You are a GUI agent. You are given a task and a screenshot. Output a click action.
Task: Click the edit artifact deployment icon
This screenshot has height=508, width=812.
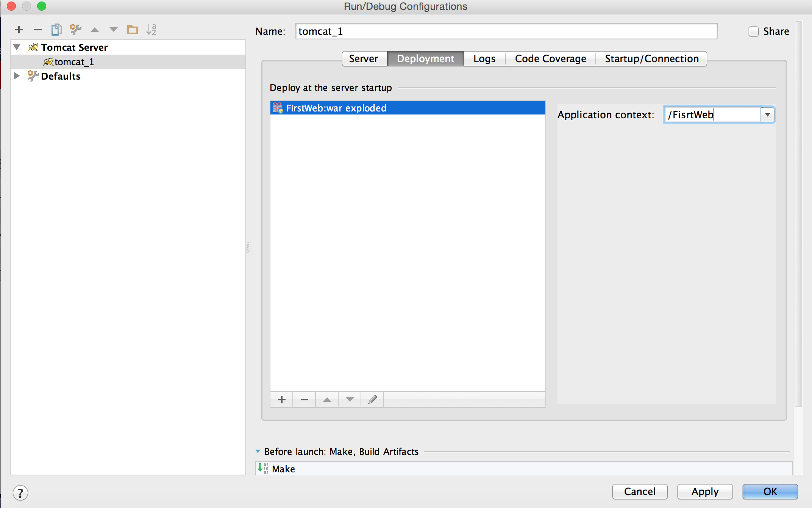pyautogui.click(x=372, y=400)
